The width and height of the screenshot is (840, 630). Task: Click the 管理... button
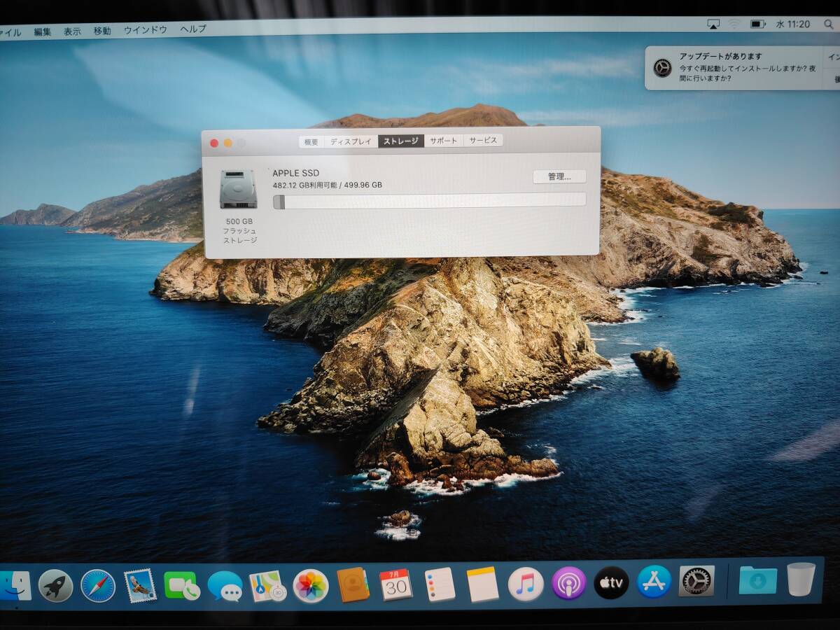(559, 177)
